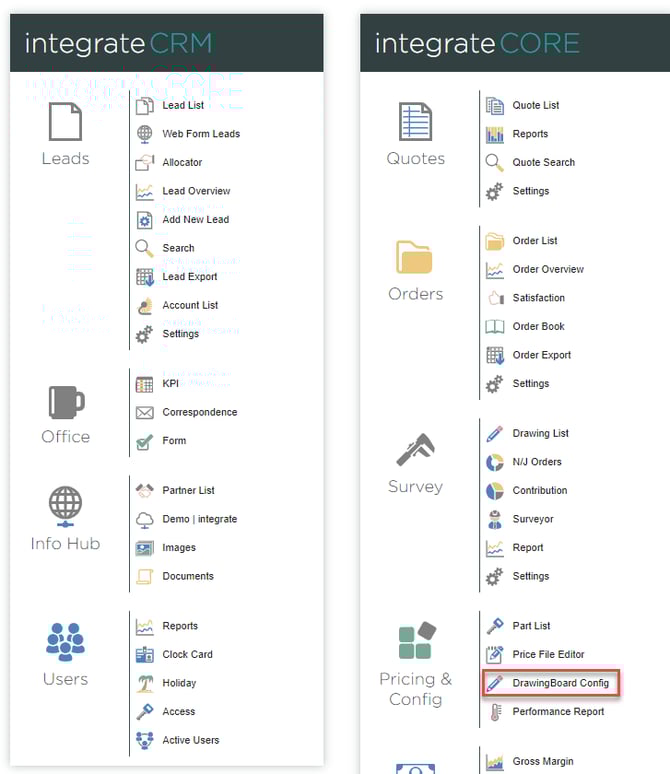Screen dimensions: 670x774
Task: Open the Holiday palm tree item
Action: coord(179,683)
